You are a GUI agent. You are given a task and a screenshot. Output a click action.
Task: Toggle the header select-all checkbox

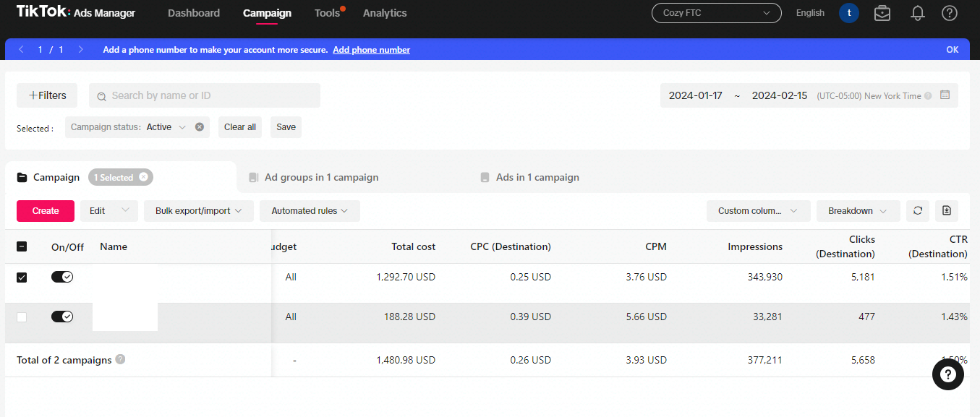click(22, 246)
